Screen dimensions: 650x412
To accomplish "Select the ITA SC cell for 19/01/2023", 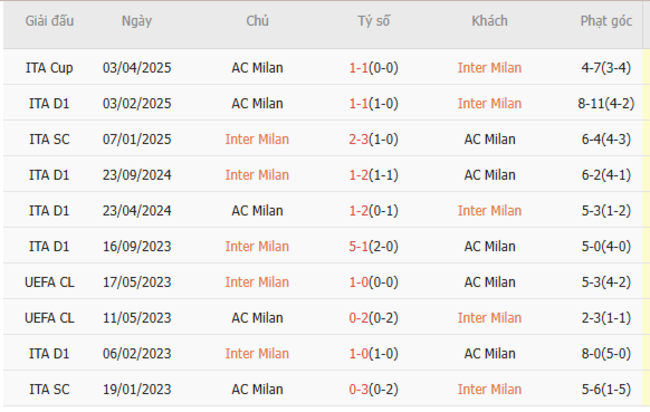I will coord(50,389).
